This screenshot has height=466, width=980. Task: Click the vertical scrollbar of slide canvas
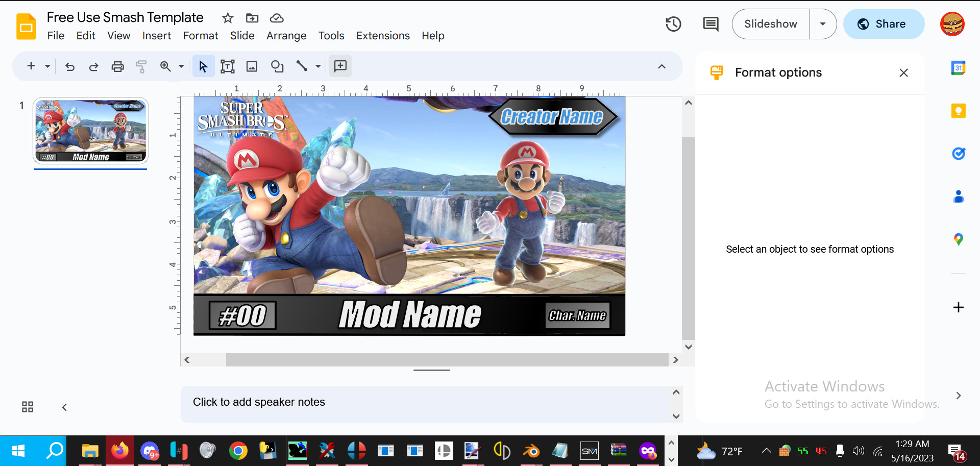(688, 239)
